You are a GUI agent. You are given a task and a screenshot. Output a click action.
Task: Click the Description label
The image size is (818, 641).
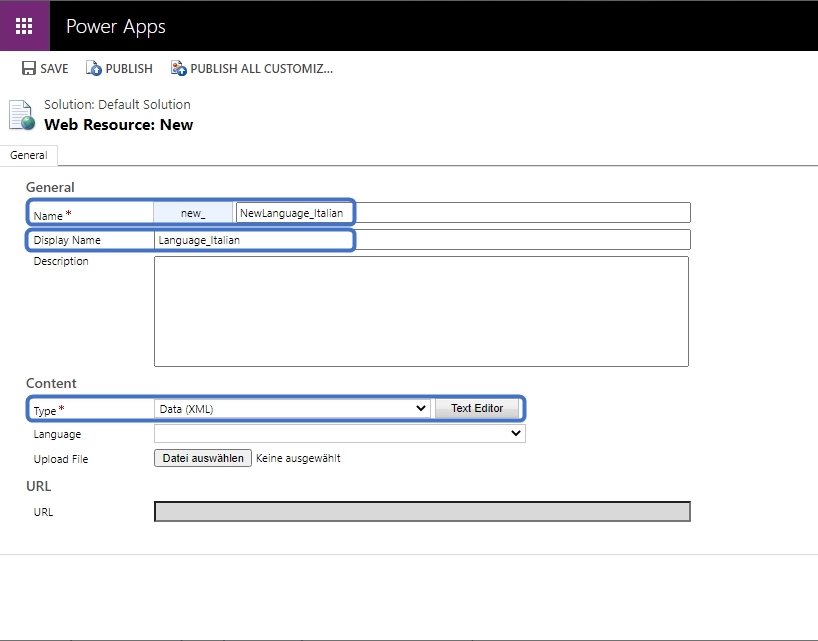tap(61, 261)
